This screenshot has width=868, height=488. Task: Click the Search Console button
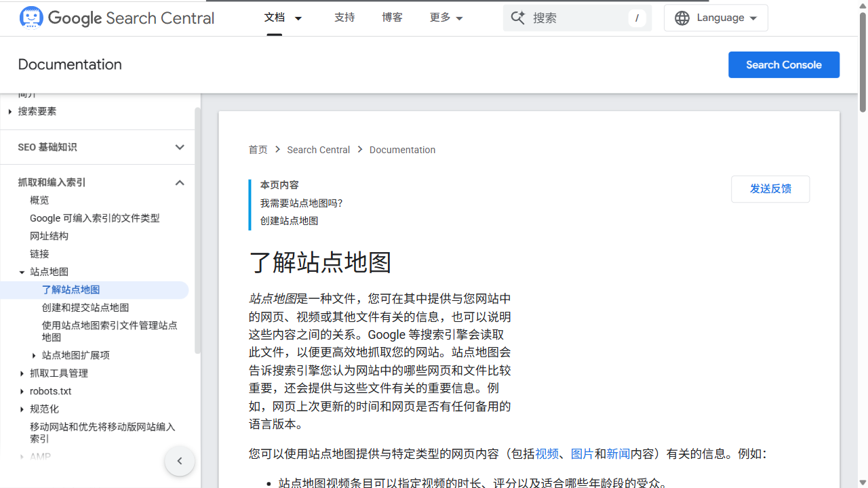click(x=784, y=64)
